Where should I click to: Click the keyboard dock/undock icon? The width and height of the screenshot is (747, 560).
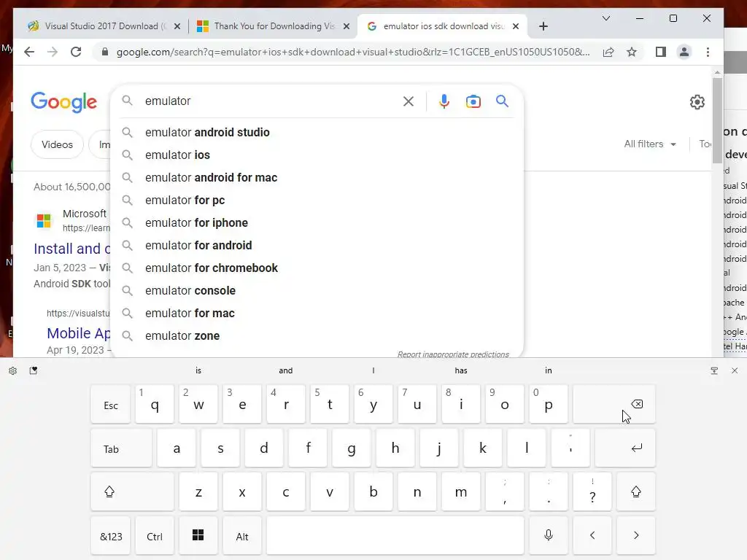(714, 370)
